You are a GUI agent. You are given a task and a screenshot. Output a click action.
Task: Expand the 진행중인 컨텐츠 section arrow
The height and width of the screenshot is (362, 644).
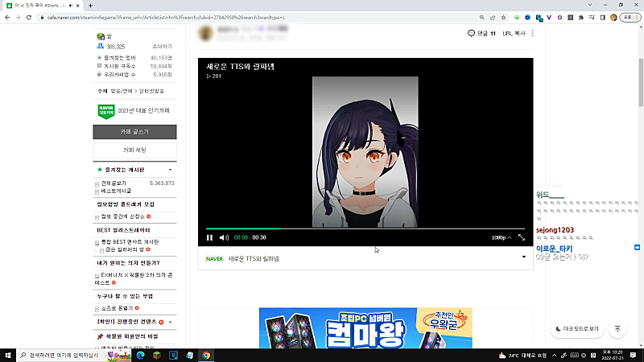click(171, 323)
